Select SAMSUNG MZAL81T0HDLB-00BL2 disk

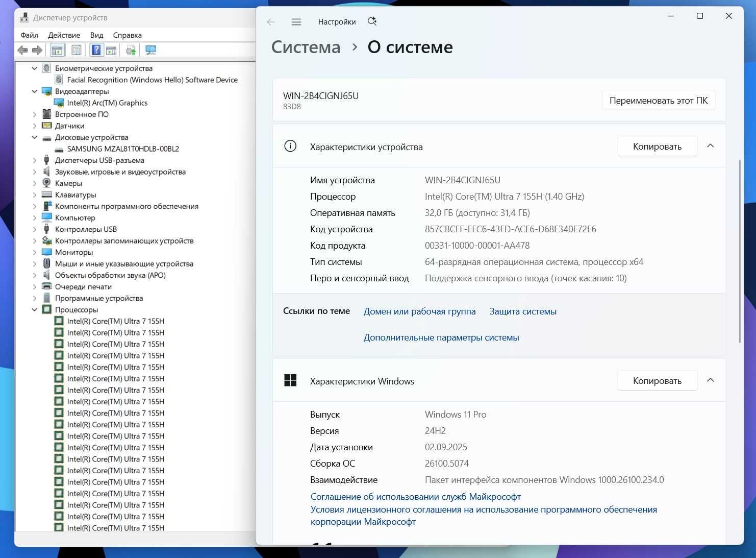point(123,149)
